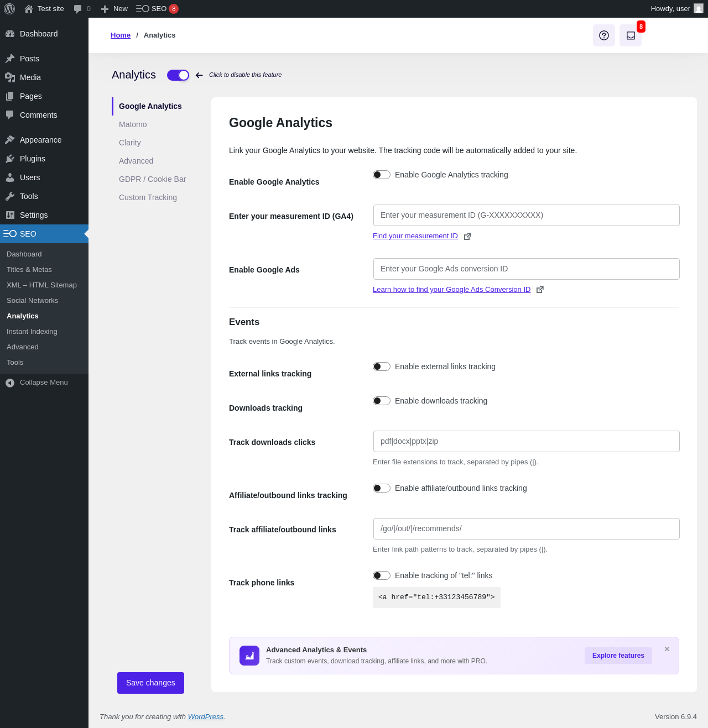This screenshot has width=708, height=728.
Task: Open the notifications inbox icon
Action: point(631,35)
